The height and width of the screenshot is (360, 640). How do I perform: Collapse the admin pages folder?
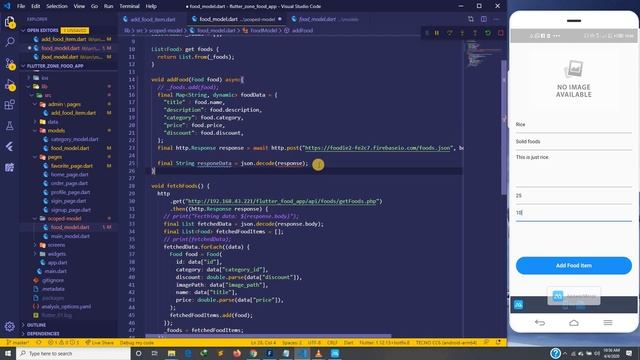(x=64, y=104)
